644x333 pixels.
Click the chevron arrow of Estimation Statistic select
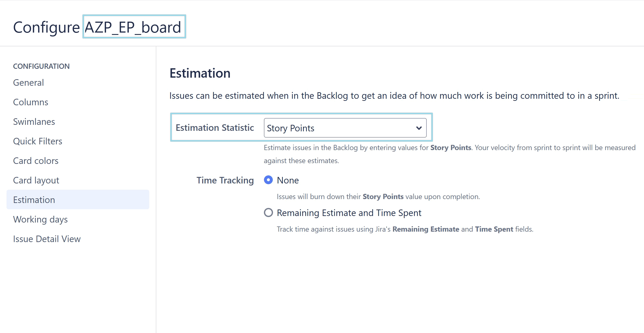point(419,128)
